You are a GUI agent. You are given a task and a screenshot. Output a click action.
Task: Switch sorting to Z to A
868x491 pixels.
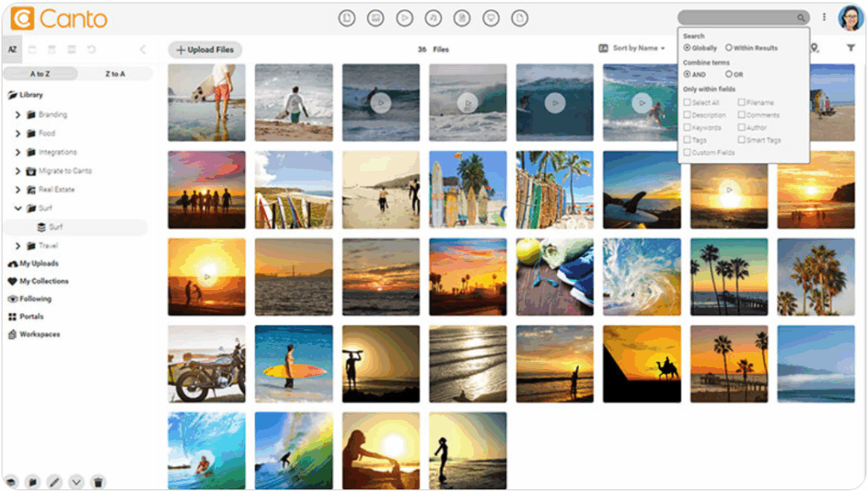coord(114,74)
